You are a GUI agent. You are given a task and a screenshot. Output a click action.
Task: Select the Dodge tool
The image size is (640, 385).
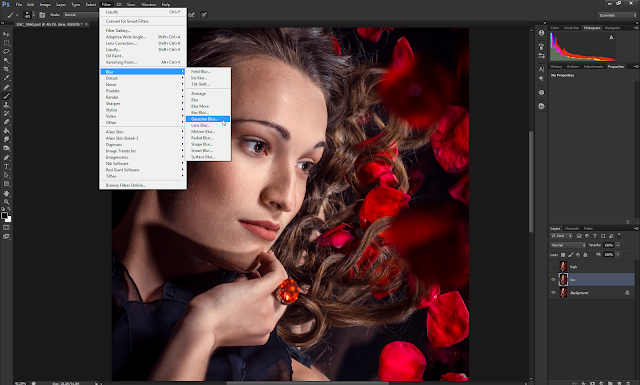click(x=6, y=148)
